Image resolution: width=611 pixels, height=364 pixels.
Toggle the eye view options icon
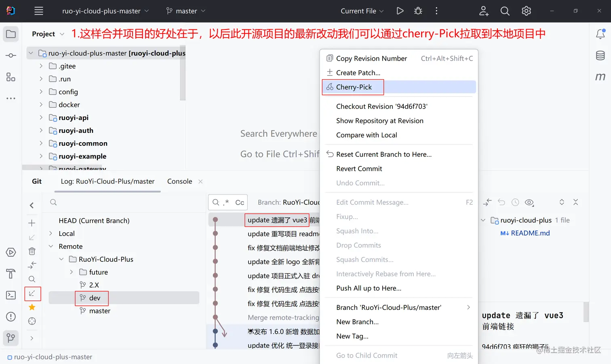(529, 202)
